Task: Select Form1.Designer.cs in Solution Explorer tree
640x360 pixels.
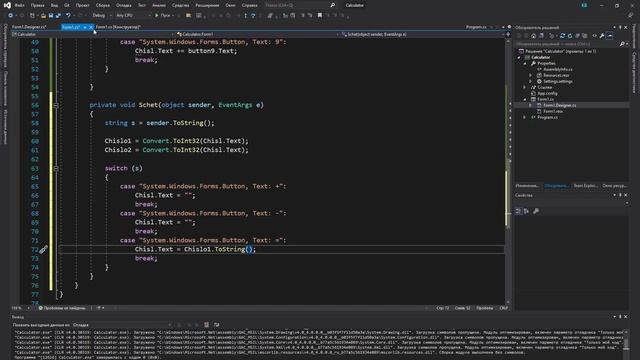Action: coord(560,105)
